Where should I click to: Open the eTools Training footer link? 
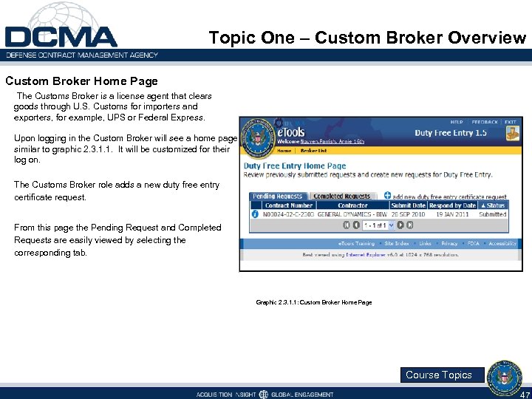click(356, 244)
